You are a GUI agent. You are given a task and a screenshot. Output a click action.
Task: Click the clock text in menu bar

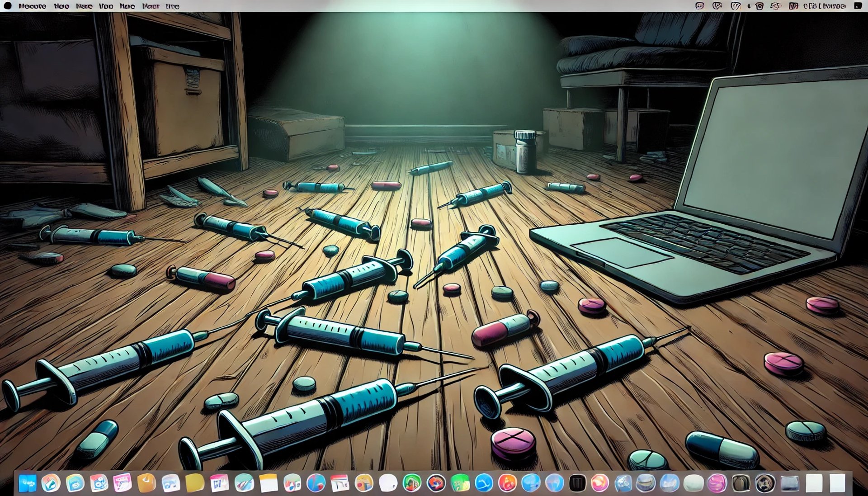point(824,6)
